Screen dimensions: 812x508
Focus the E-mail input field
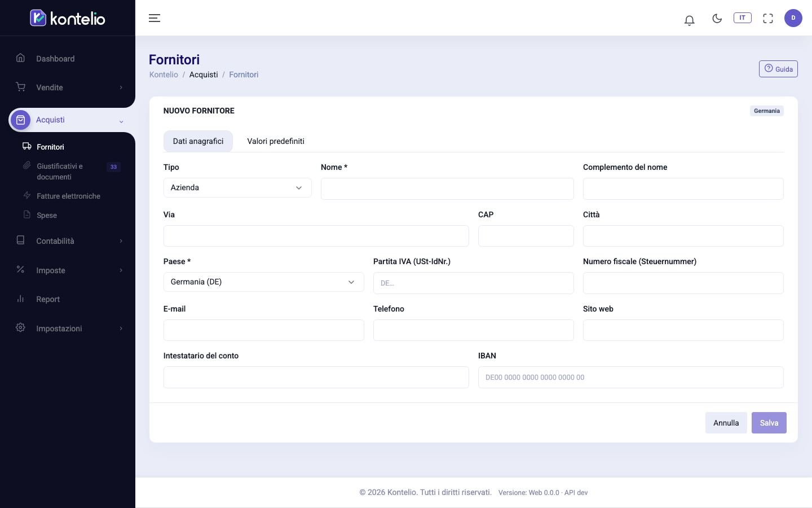point(263,330)
